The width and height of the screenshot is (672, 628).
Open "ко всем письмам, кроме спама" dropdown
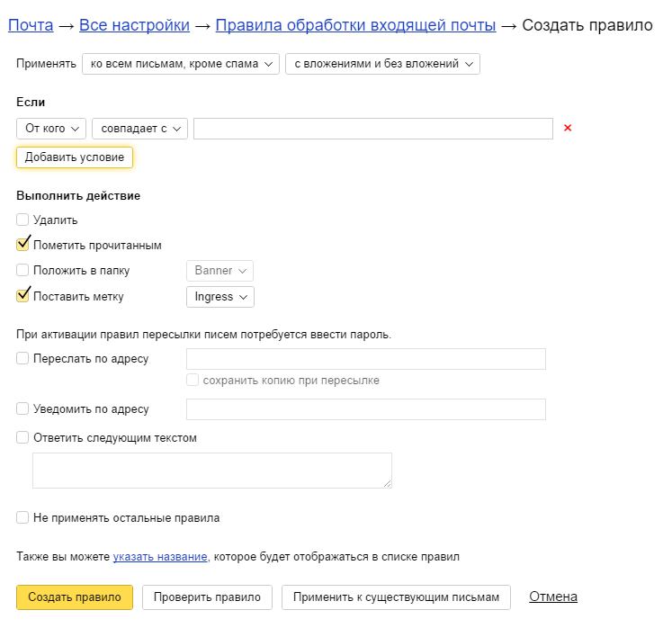[180, 64]
